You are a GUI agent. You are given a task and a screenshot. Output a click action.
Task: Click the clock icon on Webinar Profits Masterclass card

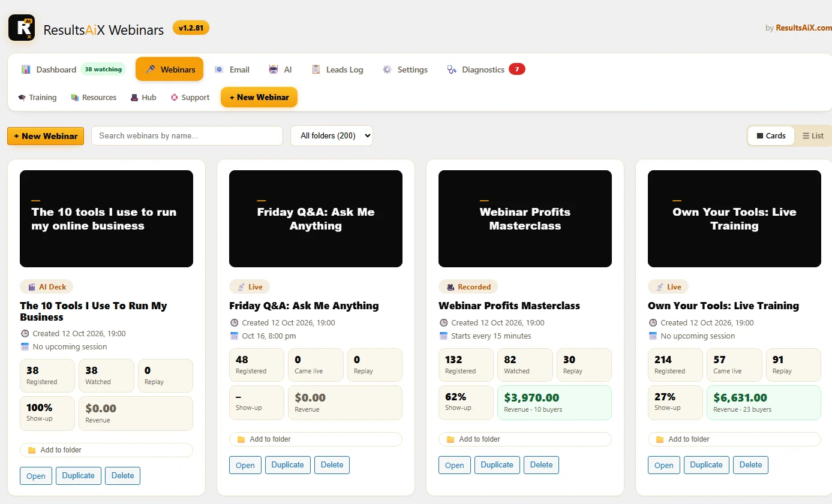444,323
